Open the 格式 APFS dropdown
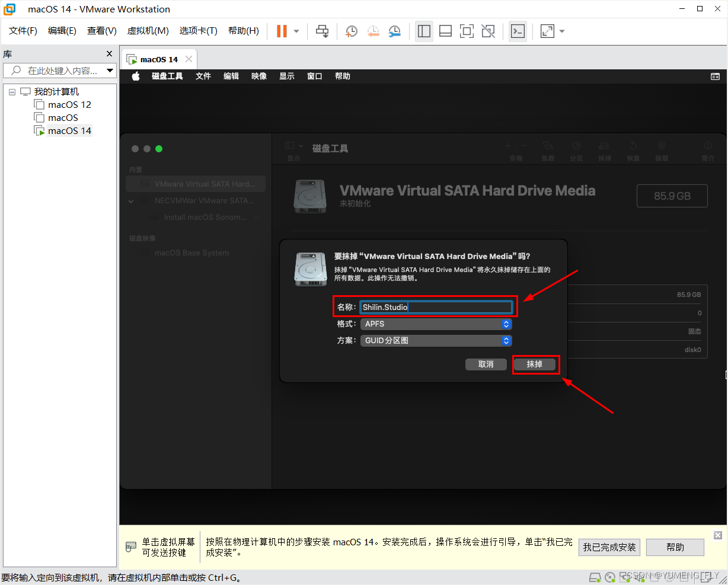This screenshot has width=728, height=585. [x=436, y=324]
